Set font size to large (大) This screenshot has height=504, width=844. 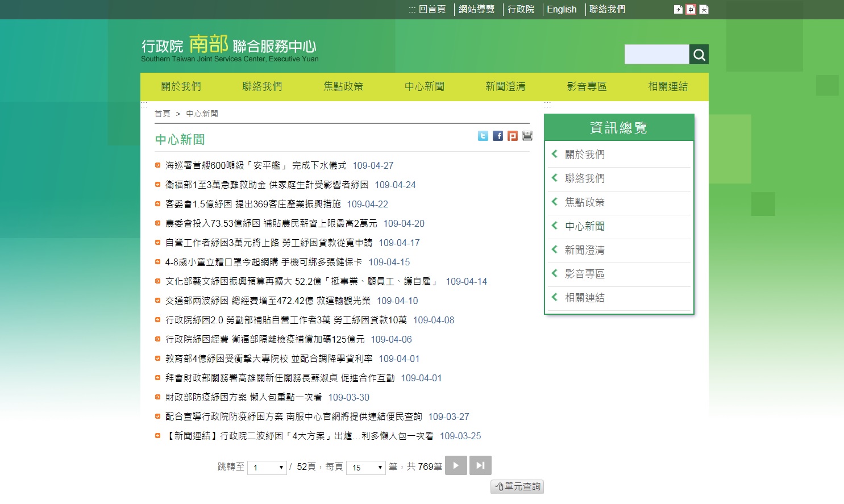pyautogui.click(x=704, y=10)
